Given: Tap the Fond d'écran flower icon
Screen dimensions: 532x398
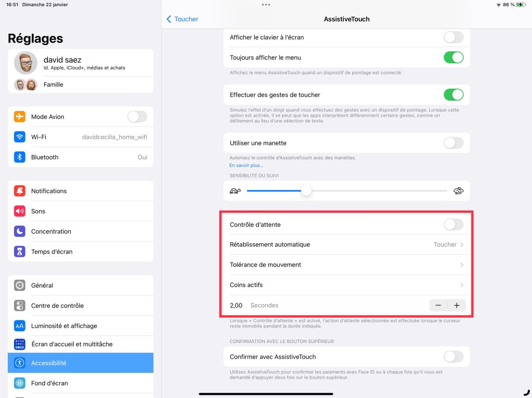Looking at the screenshot, I should [19, 383].
